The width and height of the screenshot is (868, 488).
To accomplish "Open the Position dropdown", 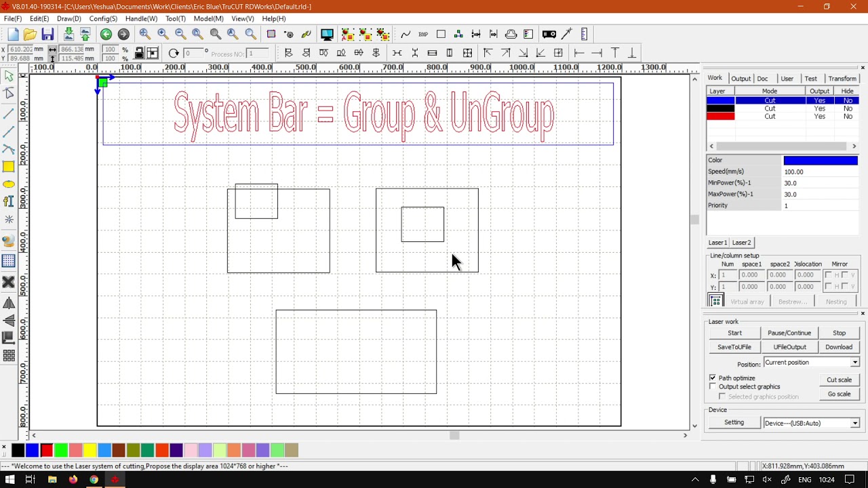I will [854, 363].
